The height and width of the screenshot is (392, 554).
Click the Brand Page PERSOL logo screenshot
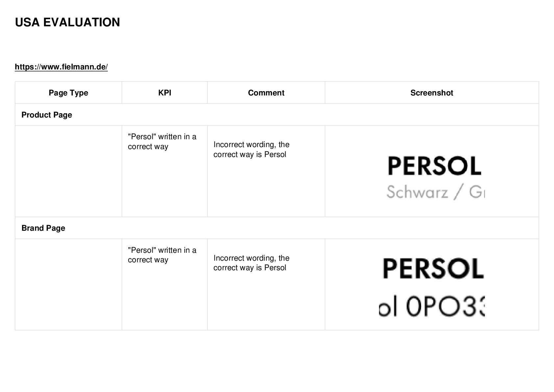(x=433, y=268)
